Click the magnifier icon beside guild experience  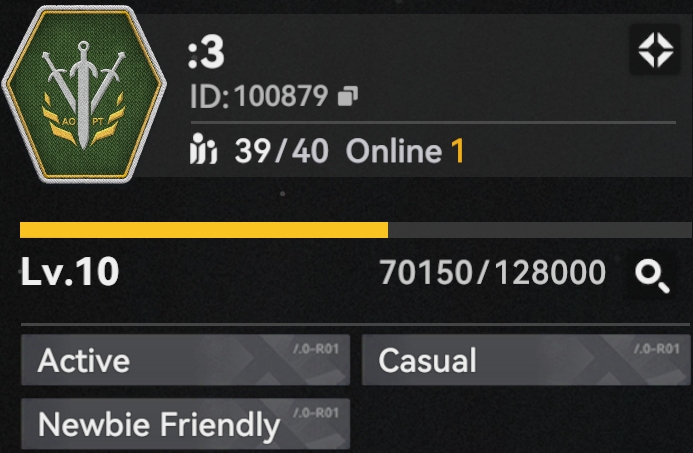pos(652,276)
